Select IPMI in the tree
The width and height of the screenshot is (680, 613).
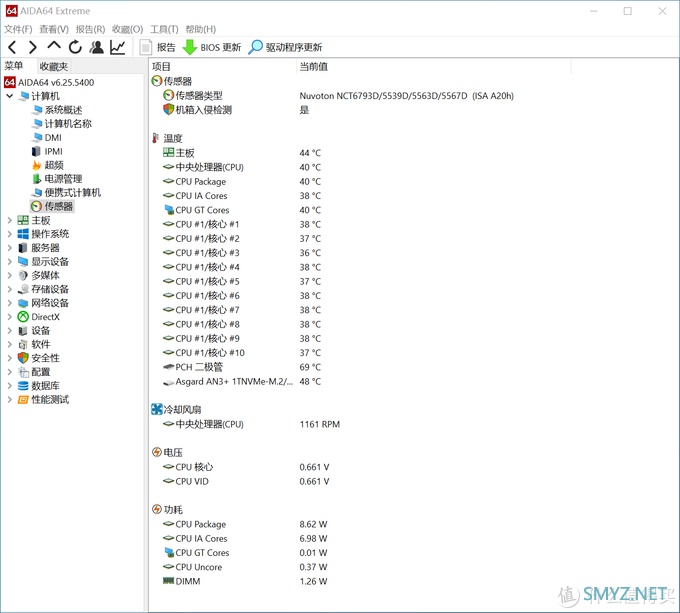47,151
